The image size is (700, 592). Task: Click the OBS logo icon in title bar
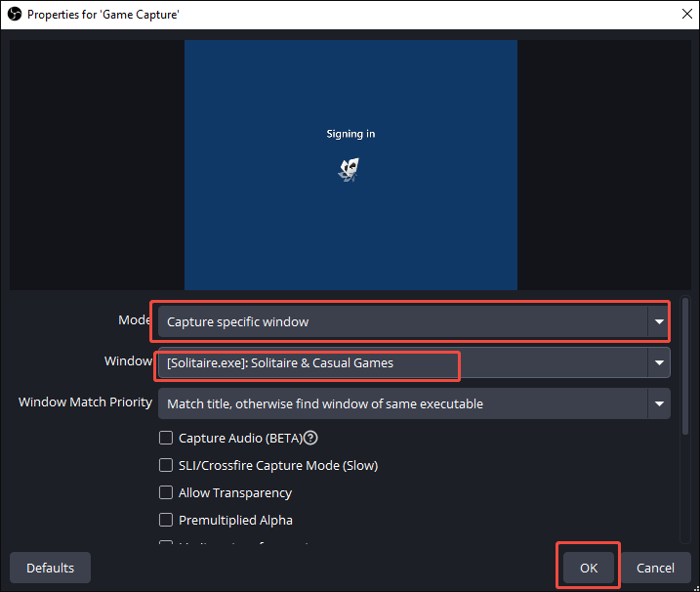click(15, 15)
